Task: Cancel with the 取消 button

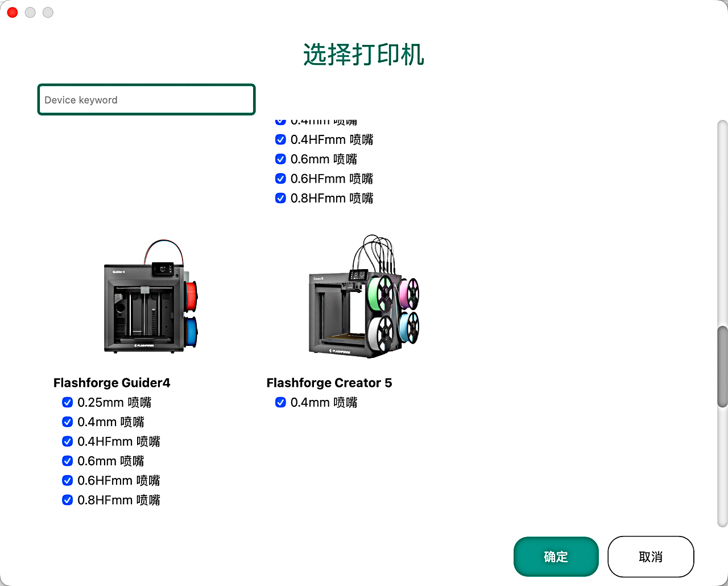Action: [x=651, y=556]
